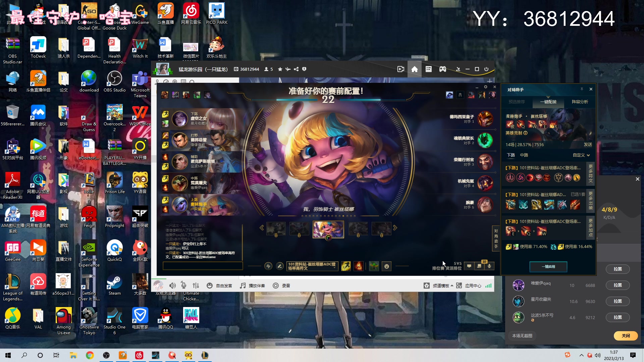644x362 pixels.
Task: Show next skin with right arrow
Action: (x=395, y=228)
